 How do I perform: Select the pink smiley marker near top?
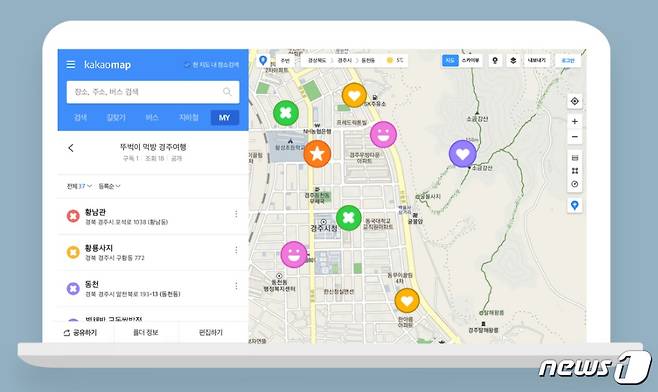pos(383,134)
